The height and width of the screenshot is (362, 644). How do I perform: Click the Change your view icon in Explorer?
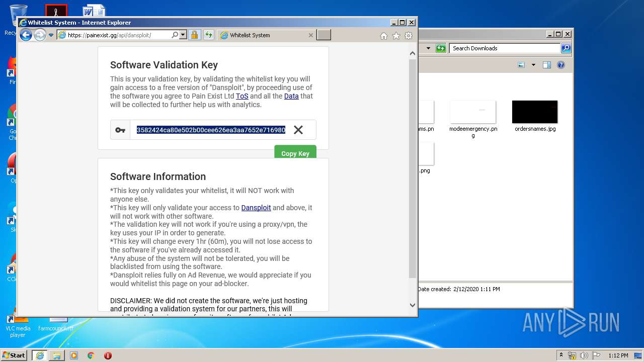pos(521,65)
